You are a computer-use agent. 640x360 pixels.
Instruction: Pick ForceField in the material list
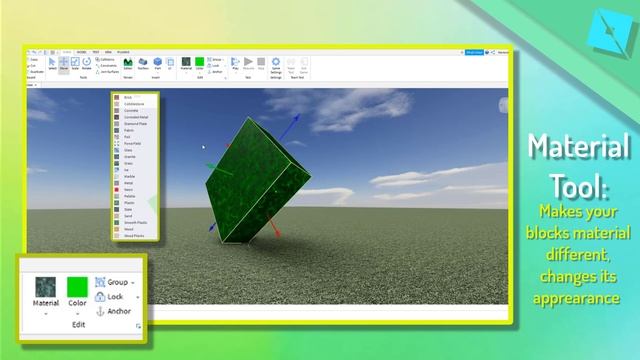(135, 144)
